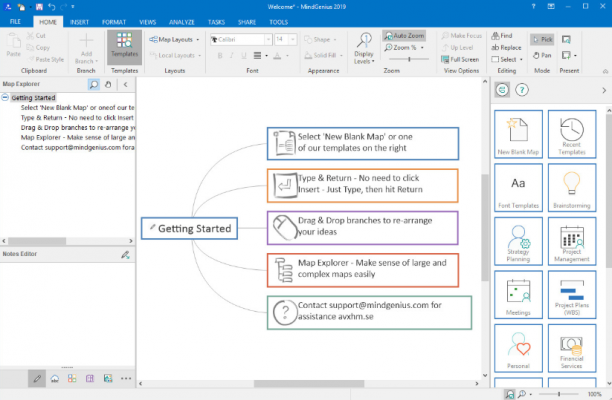
Task: Click the resources icon next to pencil tab
Action: tap(55, 379)
